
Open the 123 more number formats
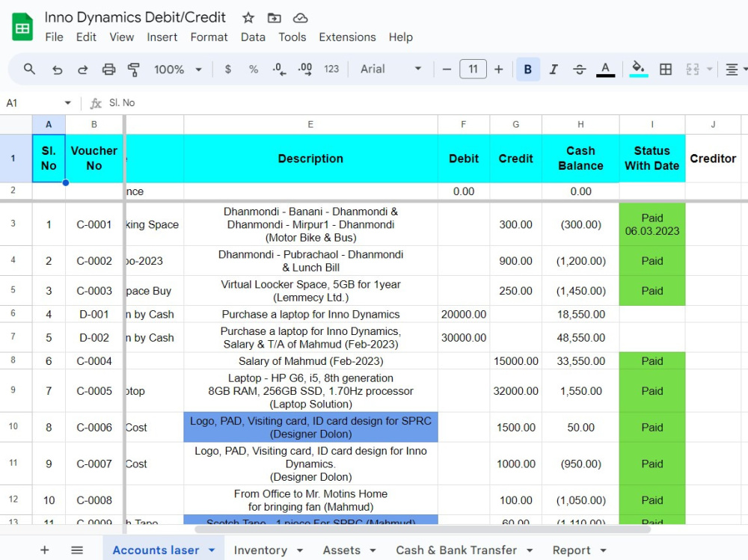(331, 70)
